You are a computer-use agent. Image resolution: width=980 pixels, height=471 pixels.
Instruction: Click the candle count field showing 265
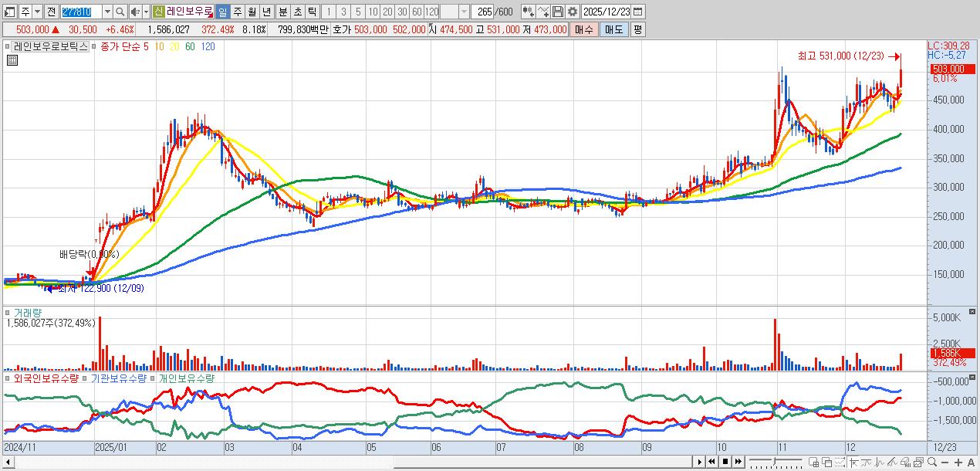(482, 12)
